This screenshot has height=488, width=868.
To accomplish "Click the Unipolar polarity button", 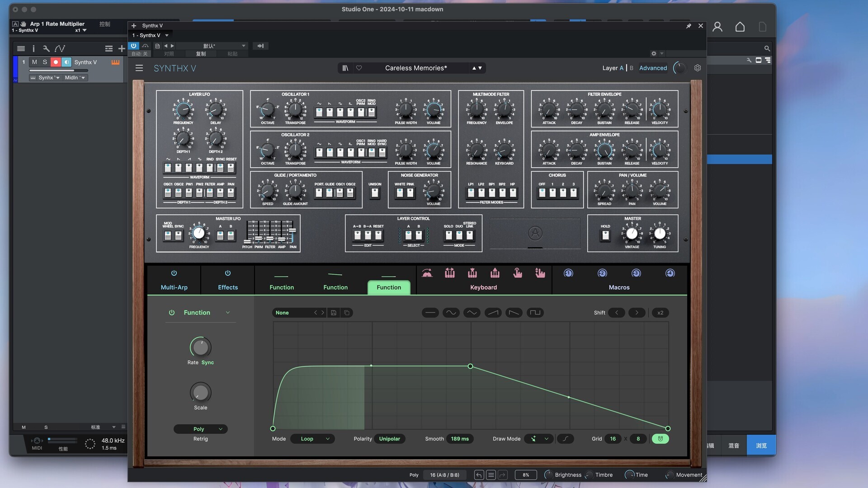I will [x=389, y=439].
